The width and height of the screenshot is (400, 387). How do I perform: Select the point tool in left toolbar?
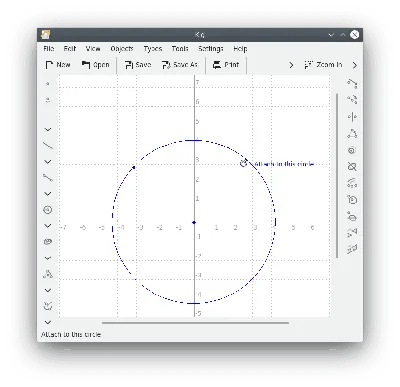click(48, 84)
